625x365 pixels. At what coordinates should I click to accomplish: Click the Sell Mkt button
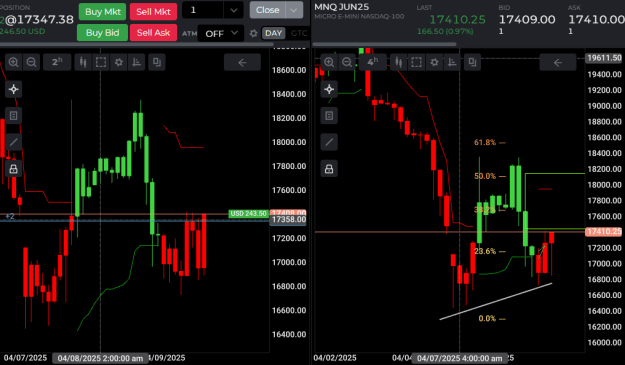[153, 12]
